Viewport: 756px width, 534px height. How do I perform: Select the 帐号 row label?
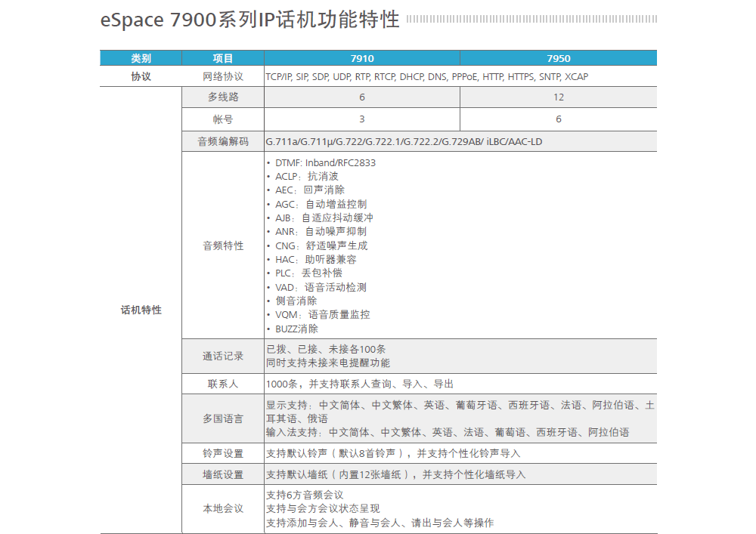point(223,119)
